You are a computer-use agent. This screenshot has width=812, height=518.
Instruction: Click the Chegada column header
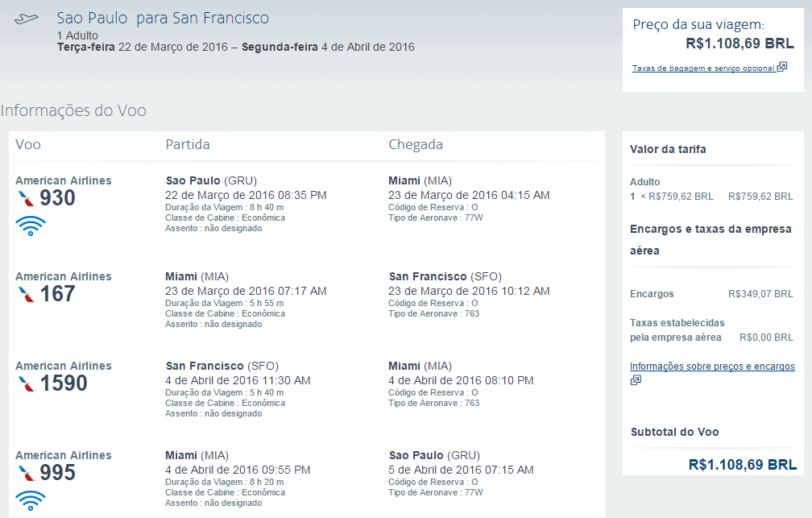(x=416, y=144)
